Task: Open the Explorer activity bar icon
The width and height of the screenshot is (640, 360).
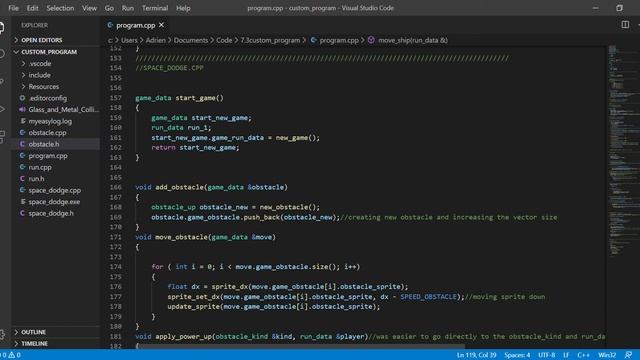Action: [2, 28]
